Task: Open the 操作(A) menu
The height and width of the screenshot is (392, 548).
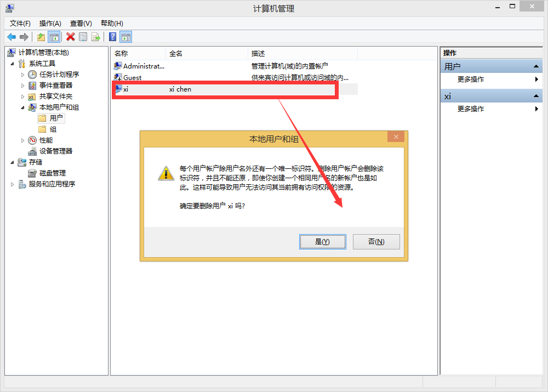Action: click(x=50, y=24)
